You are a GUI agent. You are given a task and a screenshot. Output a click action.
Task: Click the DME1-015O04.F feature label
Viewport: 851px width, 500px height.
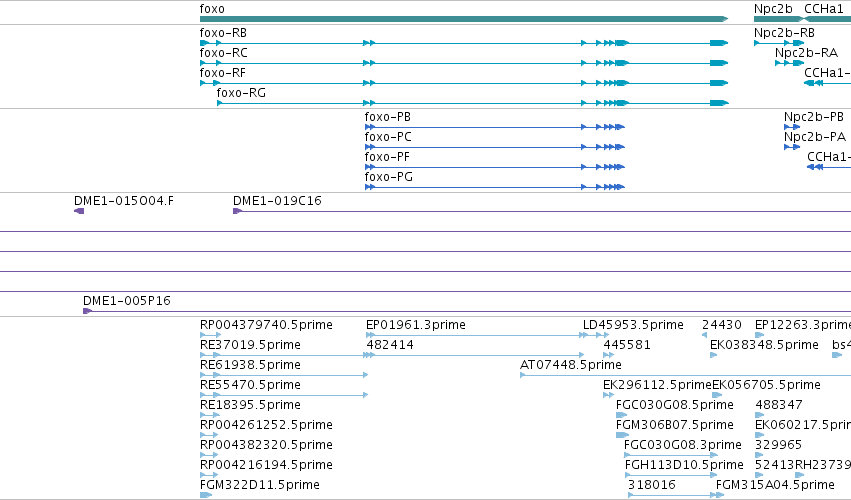[x=124, y=201]
